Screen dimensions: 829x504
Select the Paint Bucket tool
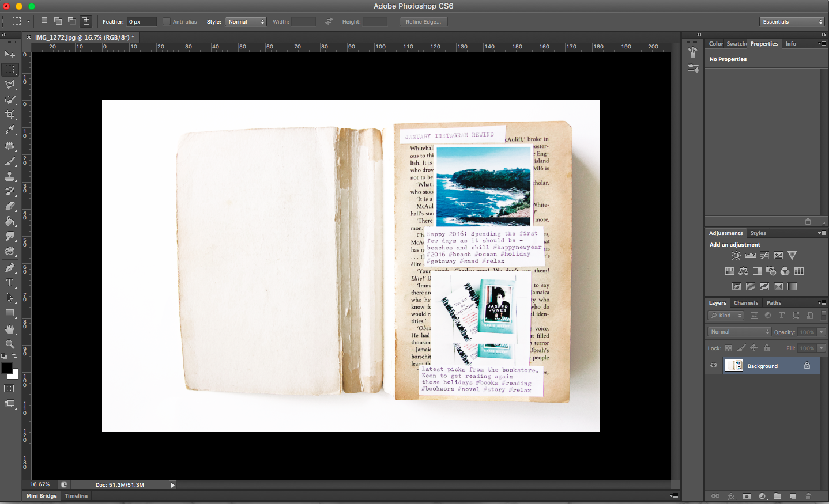(x=10, y=221)
